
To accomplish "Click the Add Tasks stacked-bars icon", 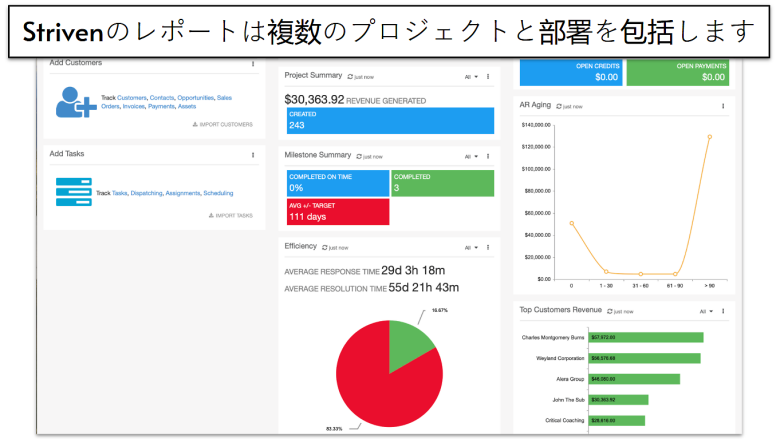I will (74, 192).
